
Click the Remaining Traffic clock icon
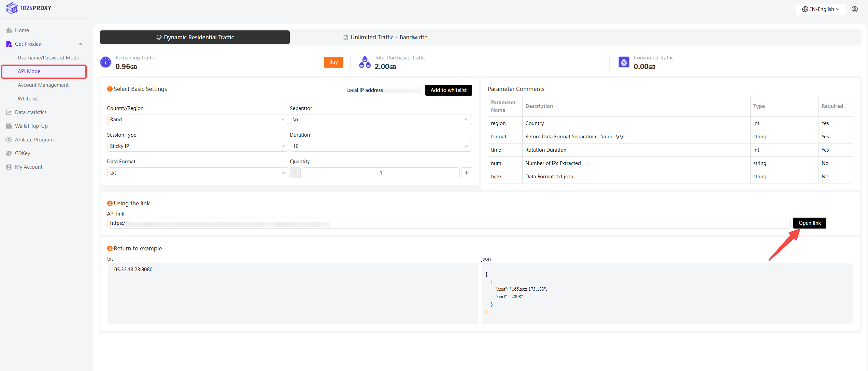[x=105, y=62]
